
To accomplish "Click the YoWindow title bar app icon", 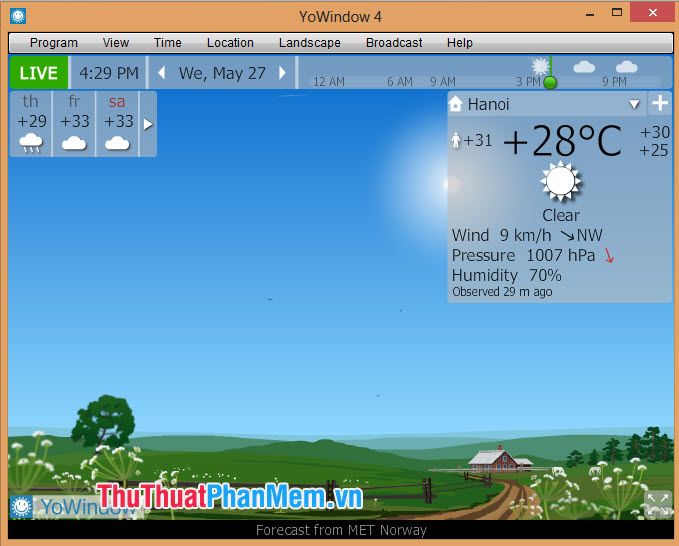I will tap(18, 16).
